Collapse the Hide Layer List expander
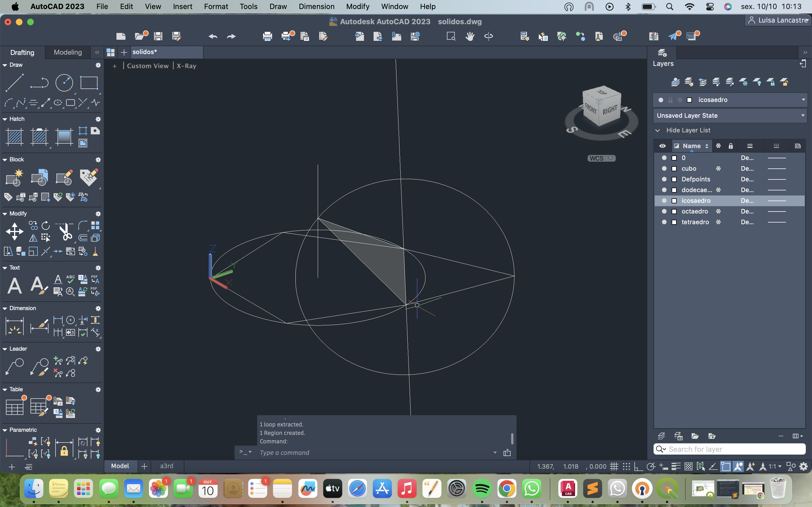Screen dimensions: 812x507 point(658,130)
